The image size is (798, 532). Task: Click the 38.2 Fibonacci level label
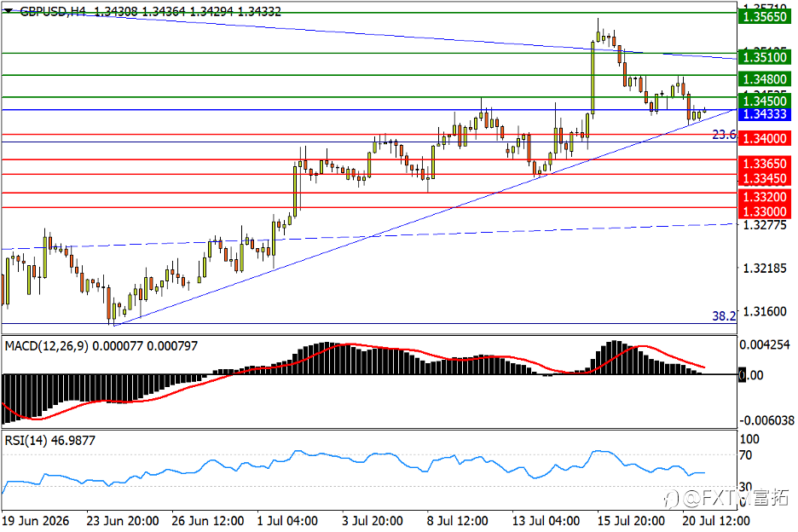(x=724, y=316)
